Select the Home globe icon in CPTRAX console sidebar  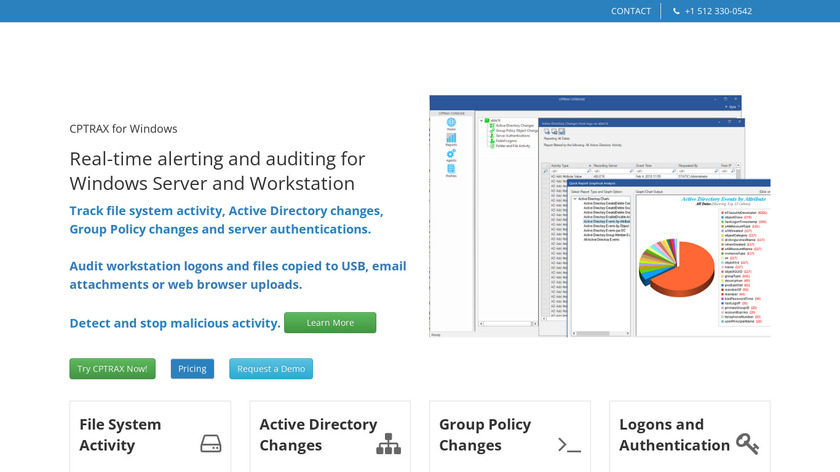[451, 124]
